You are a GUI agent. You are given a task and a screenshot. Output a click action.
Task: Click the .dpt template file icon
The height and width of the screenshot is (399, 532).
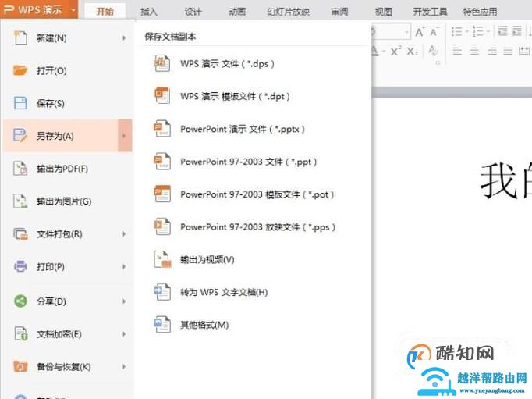(162, 96)
